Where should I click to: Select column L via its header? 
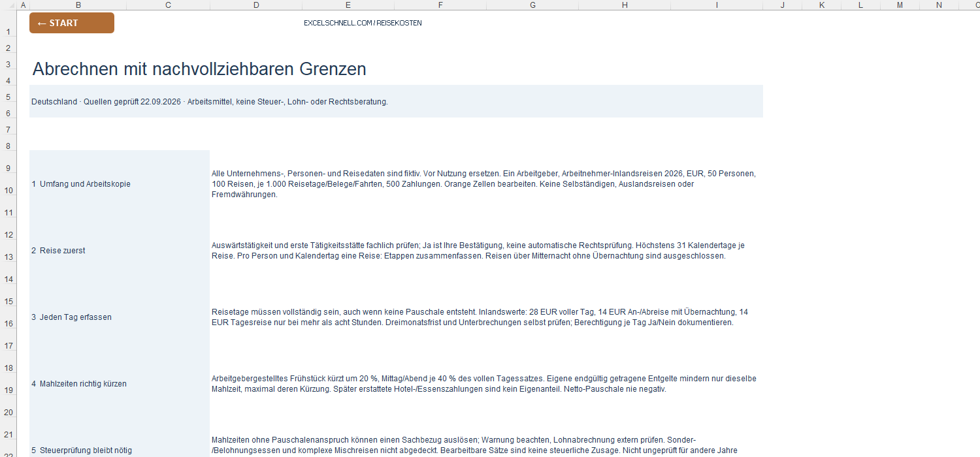click(x=860, y=5)
